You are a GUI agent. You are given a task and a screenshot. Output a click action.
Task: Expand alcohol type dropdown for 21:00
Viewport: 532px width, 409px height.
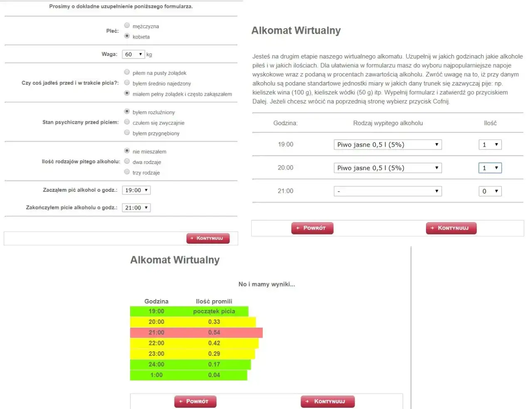(387, 191)
